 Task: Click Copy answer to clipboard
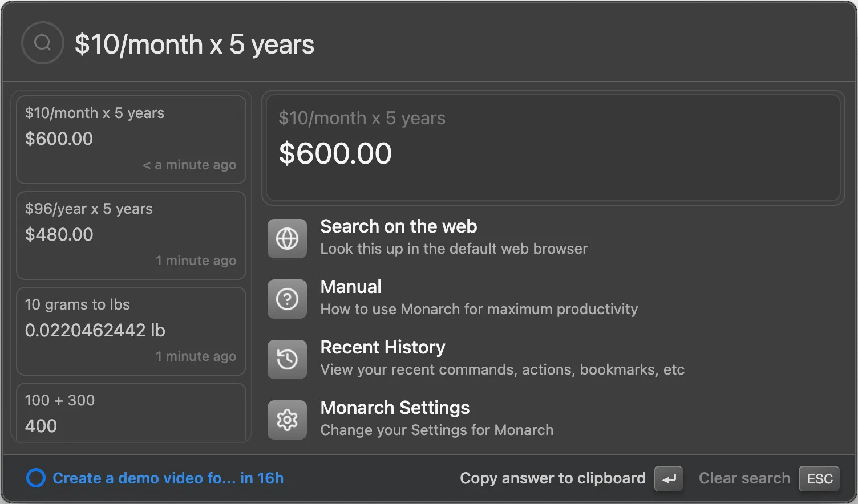point(553,478)
